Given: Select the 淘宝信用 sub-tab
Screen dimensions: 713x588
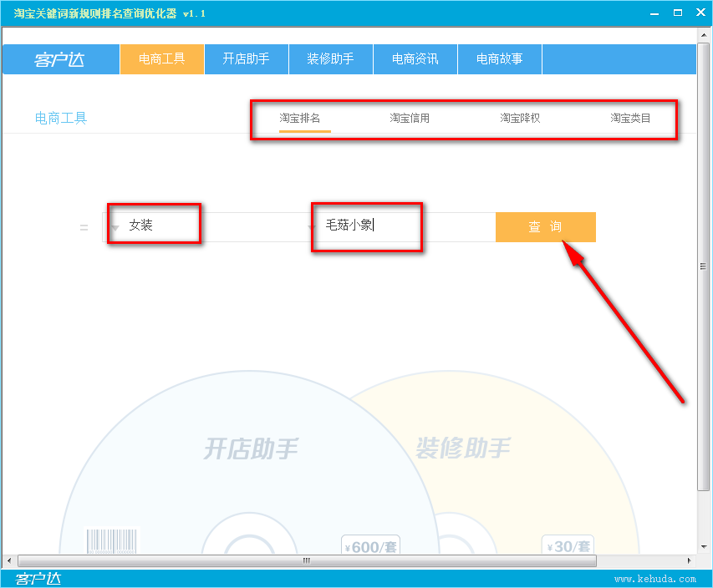Looking at the screenshot, I should [x=410, y=119].
